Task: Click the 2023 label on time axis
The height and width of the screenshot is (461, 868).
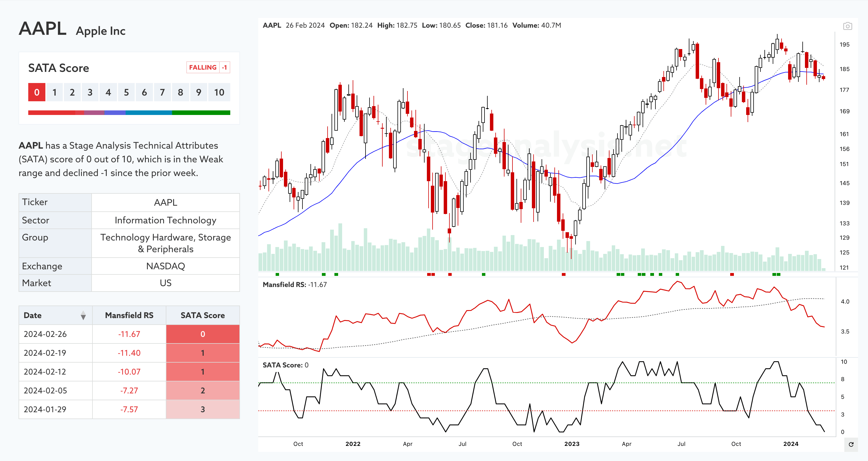Action: click(x=572, y=444)
